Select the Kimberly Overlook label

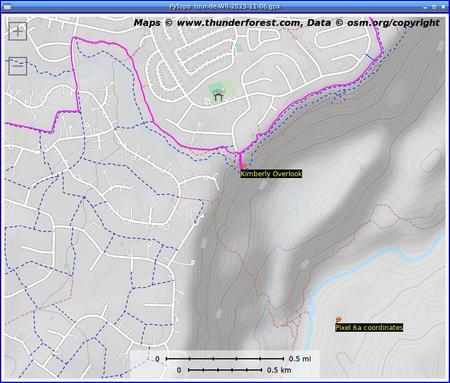[271, 174]
